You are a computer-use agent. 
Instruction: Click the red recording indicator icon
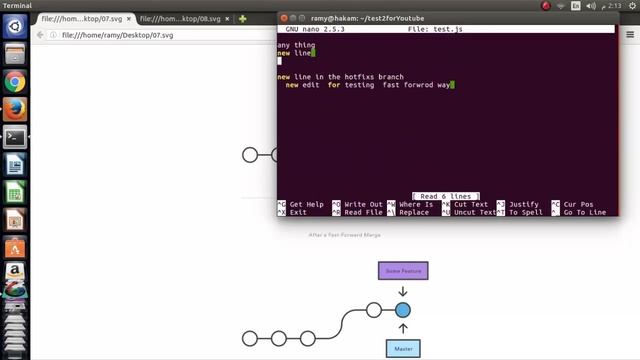click(x=546, y=6)
